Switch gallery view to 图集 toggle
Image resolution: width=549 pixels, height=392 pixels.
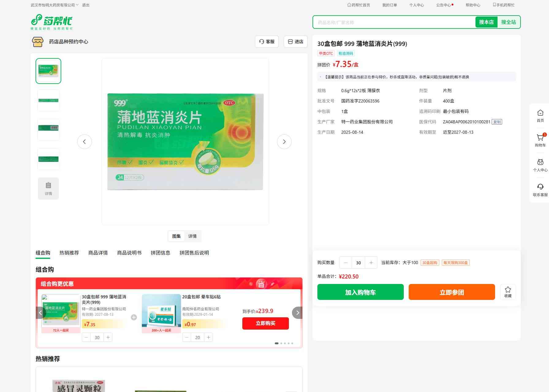(176, 236)
